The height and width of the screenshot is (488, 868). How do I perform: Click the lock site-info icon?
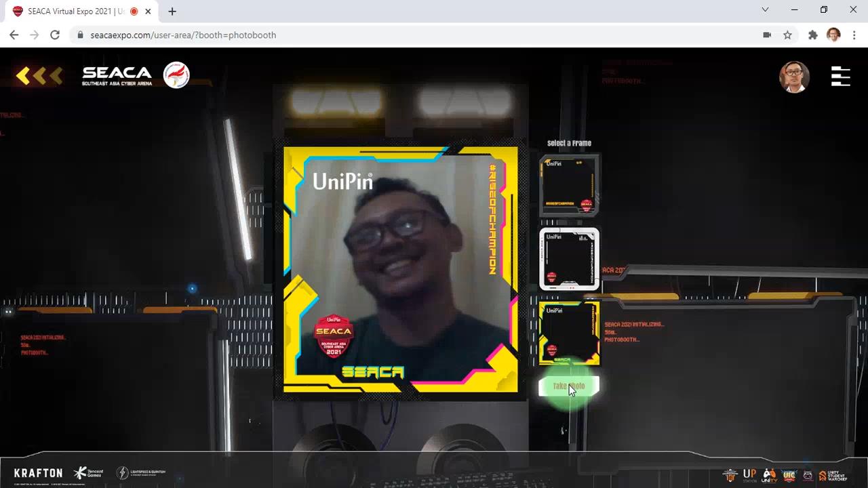81,35
